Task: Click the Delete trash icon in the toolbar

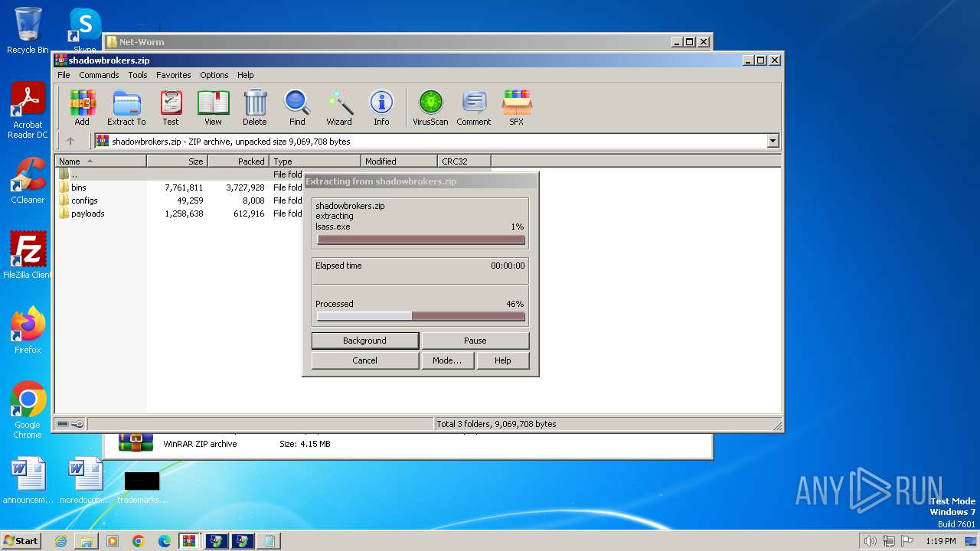Action: tap(255, 107)
